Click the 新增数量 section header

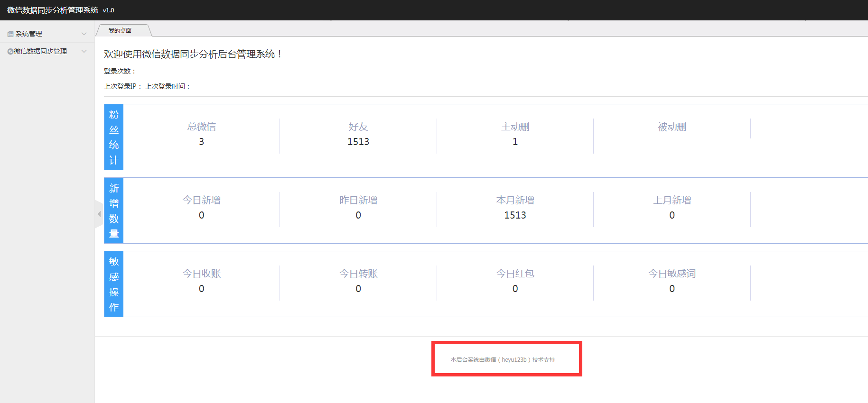tap(114, 211)
